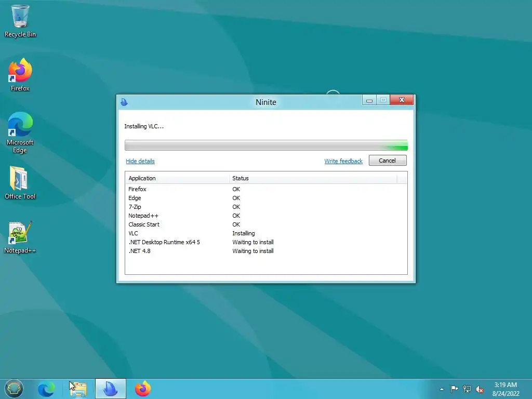Click the Installing VLC... status text
The width and height of the screenshot is (532, 399).
tap(144, 126)
